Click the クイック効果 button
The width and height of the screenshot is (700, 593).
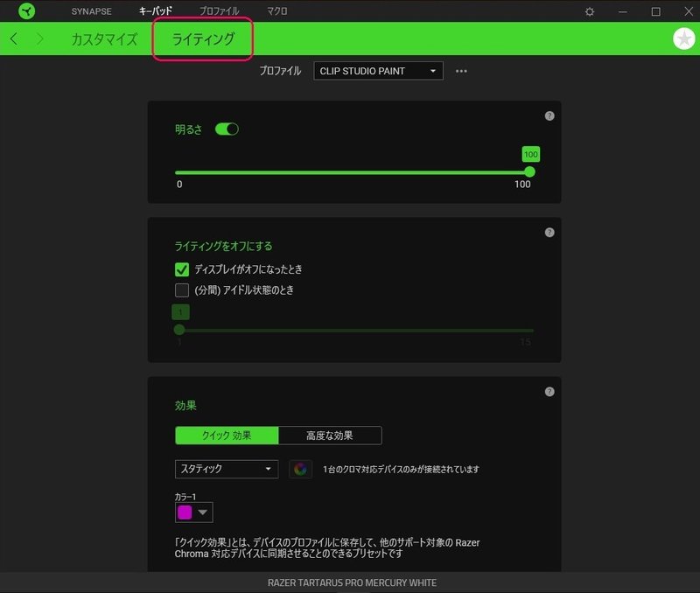[226, 435]
